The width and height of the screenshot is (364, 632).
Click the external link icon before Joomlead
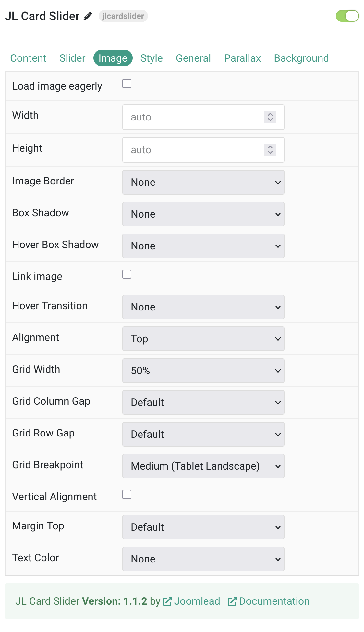(167, 601)
